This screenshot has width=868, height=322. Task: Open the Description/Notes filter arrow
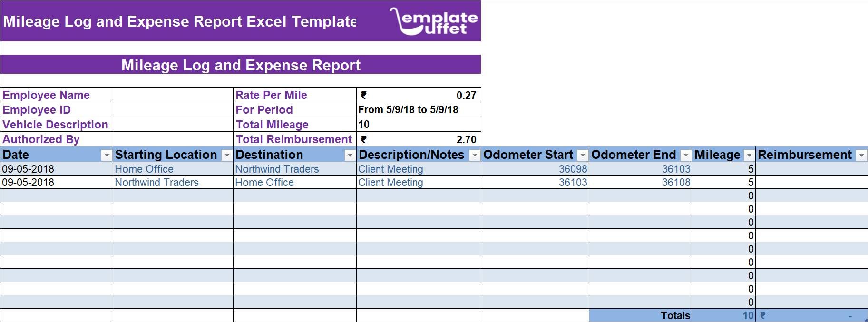475,155
